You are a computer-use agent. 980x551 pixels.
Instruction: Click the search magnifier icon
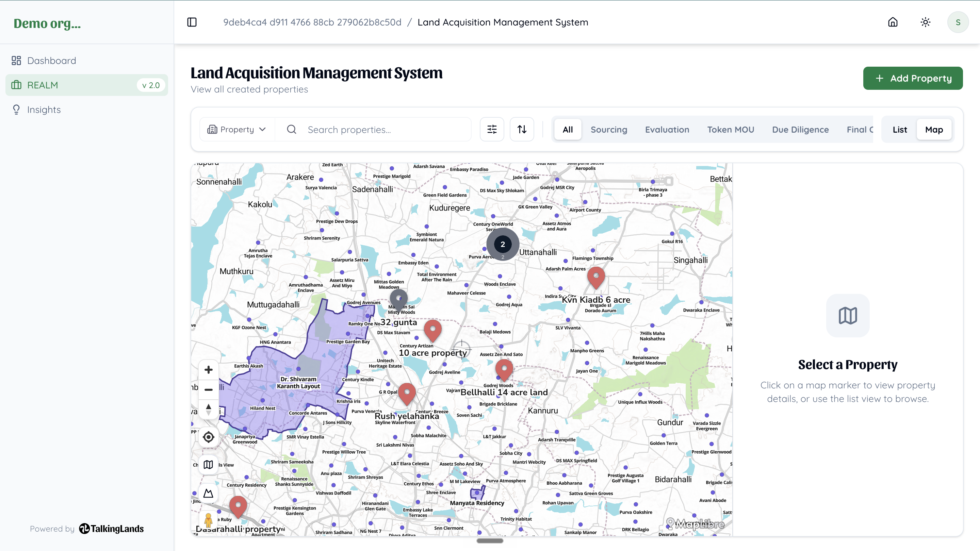pos(291,129)
